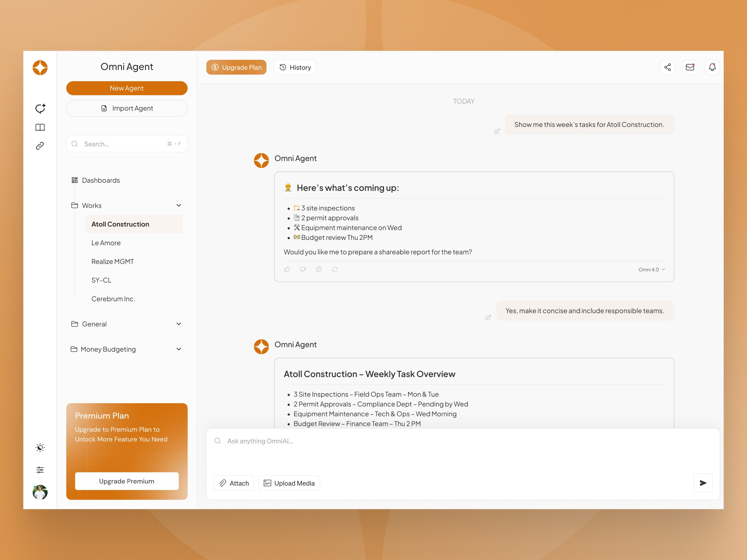Expand the General folder
This screenshot has height=560, width=747.
coord(179,324)
